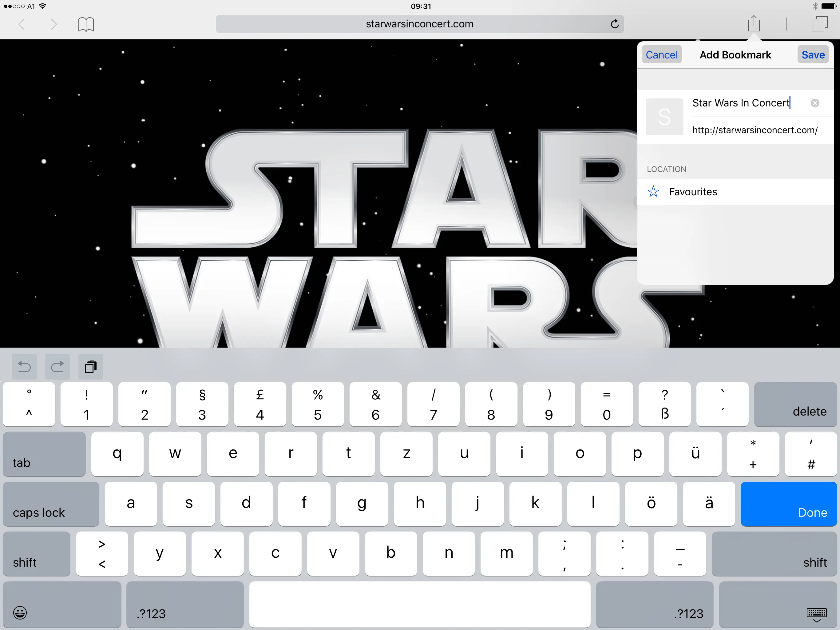Tap the bookmark URL field
Screen dimensions: 840x630
tap(755, 130)
